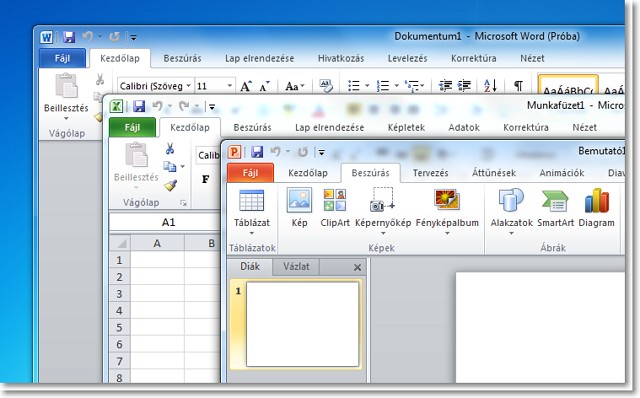Switch to PowerPoint's Áttűnések tab
The width and height of the screenshot is (640, 398).
coord(493,173)
